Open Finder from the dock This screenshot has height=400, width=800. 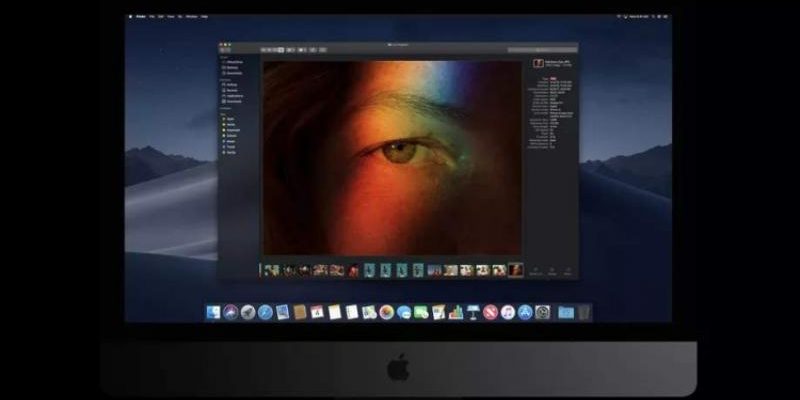click(214, 312)
